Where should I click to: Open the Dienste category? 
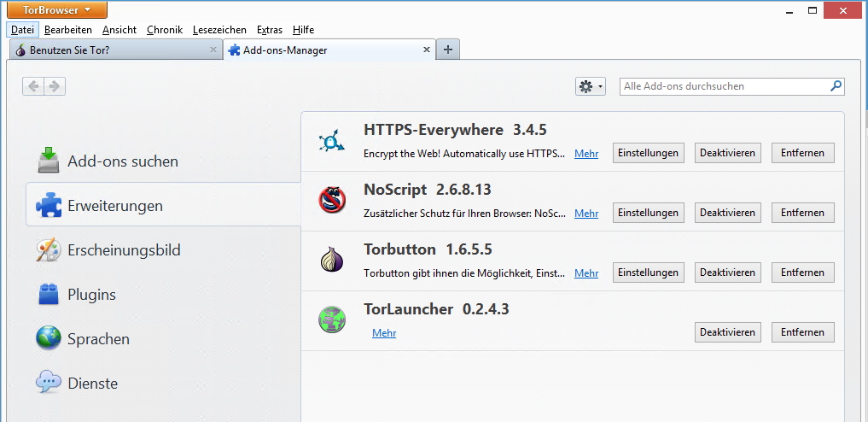click(x=163, y=383)
